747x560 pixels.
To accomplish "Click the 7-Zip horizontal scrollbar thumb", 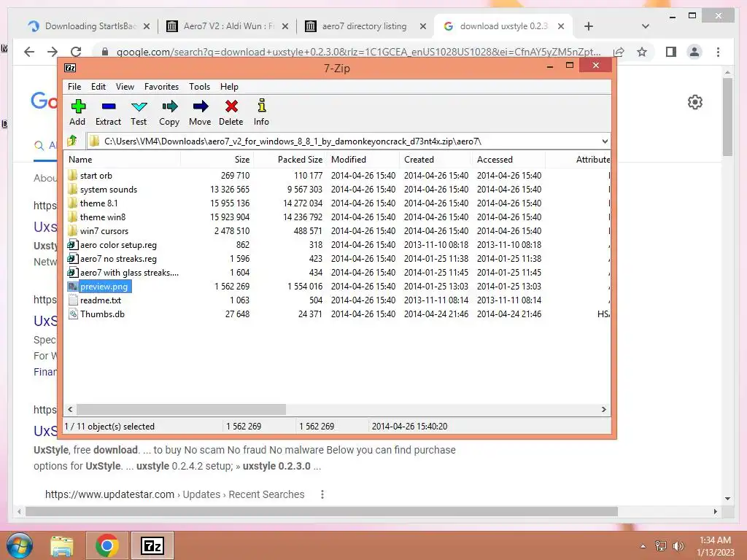I will click(181, 410).
